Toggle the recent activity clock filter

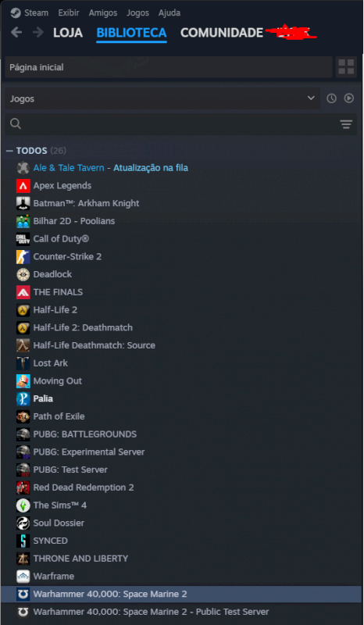coord(331,98)
